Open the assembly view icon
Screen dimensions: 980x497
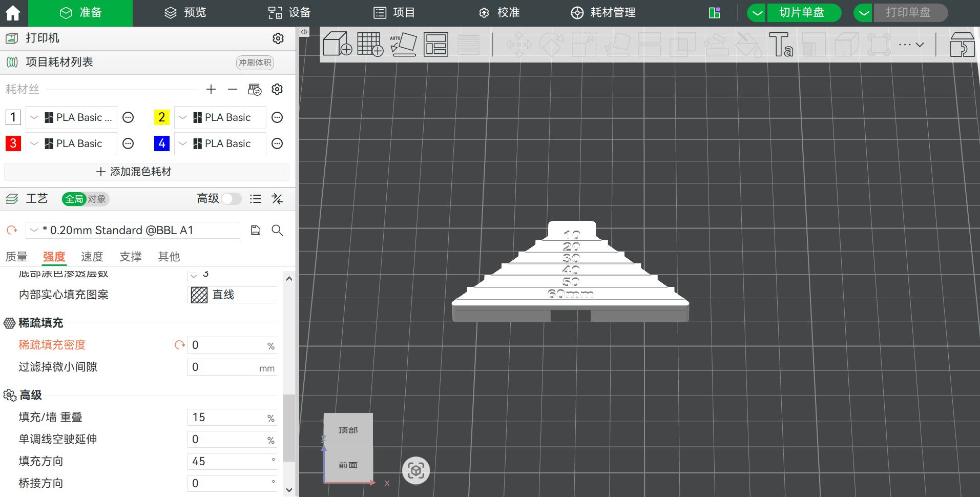click(x=962, y=44)
